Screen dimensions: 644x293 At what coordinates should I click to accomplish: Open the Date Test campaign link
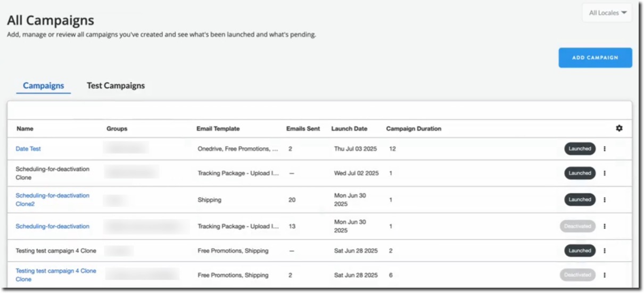(28, 149)
